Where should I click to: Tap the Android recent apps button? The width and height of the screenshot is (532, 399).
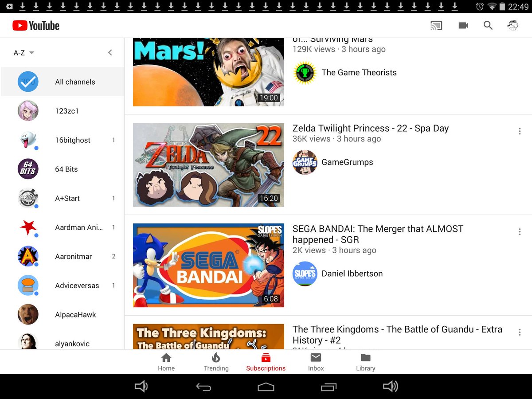329,387
